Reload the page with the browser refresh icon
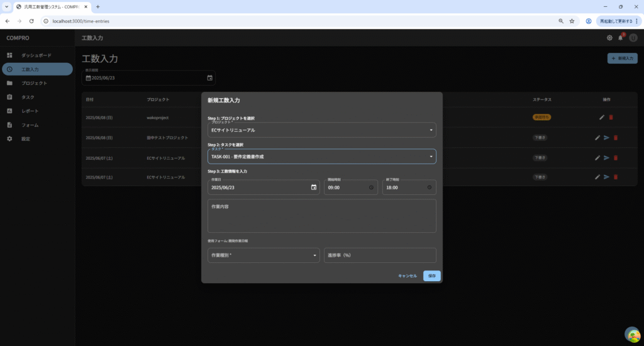 click(x=31, y=21)
